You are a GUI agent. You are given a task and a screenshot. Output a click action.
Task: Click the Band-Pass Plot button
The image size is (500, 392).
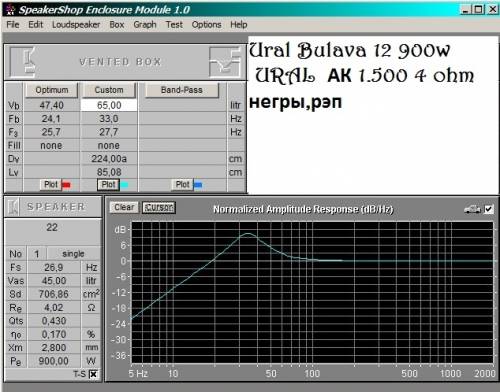(x=182, y=185)
